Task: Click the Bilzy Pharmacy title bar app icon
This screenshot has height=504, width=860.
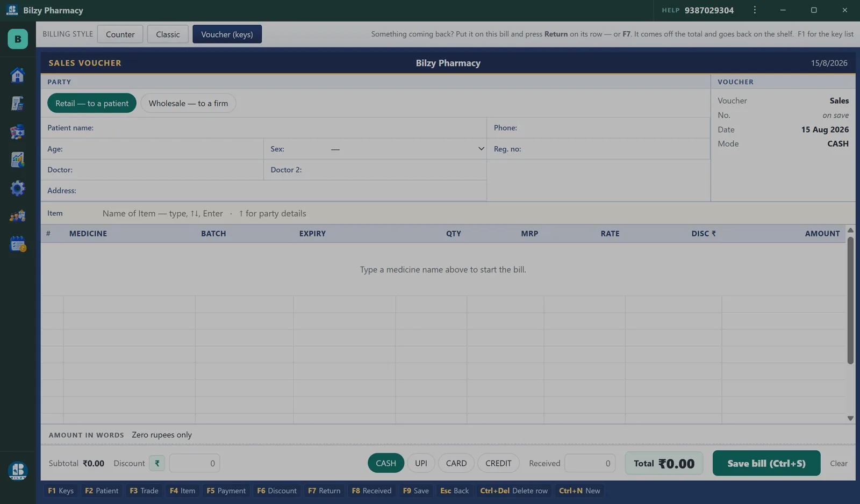Action: click(11, 10)
